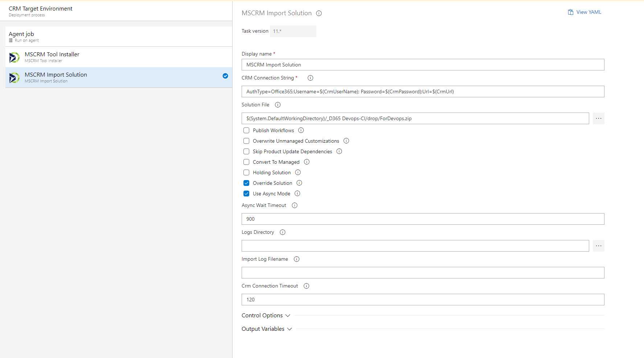
Task: Click the blue checkmark on selected task
Action: 225,76
